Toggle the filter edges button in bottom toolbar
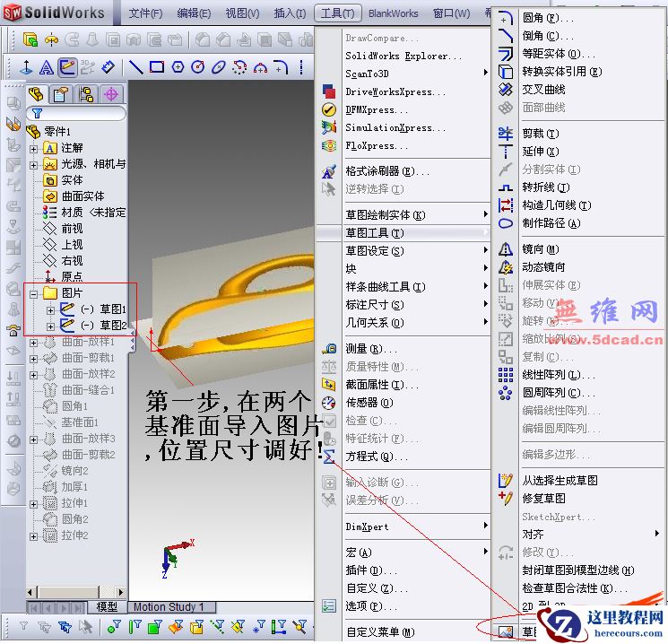Screen dimensions: 668x644 pyautogui.click(x=134, y=627)
